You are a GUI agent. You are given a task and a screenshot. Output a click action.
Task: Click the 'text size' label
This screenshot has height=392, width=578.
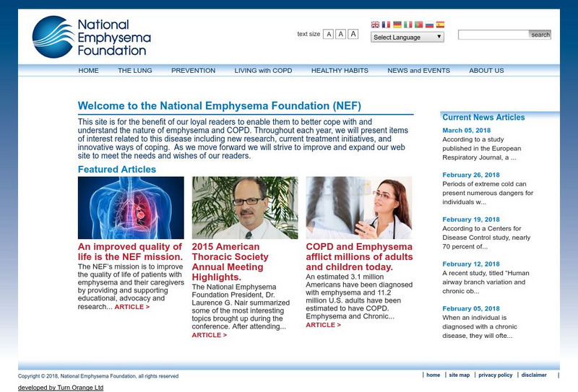point(309,34)
